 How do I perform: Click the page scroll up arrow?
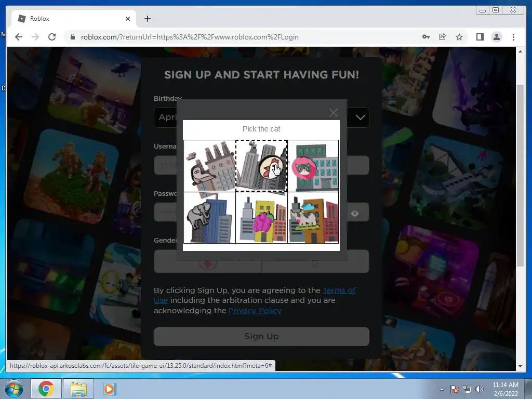[520, 51]
